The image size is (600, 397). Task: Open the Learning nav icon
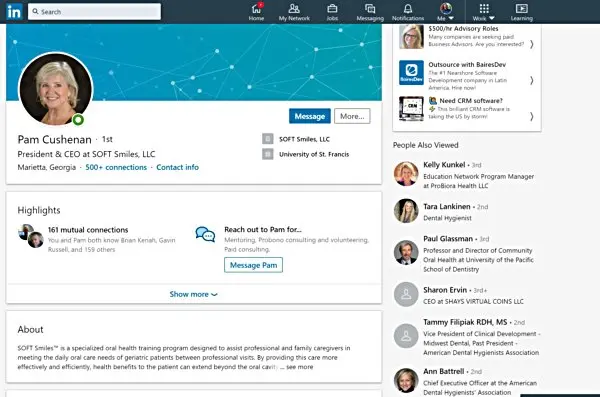pyautogui.click(x=522, y=12)
